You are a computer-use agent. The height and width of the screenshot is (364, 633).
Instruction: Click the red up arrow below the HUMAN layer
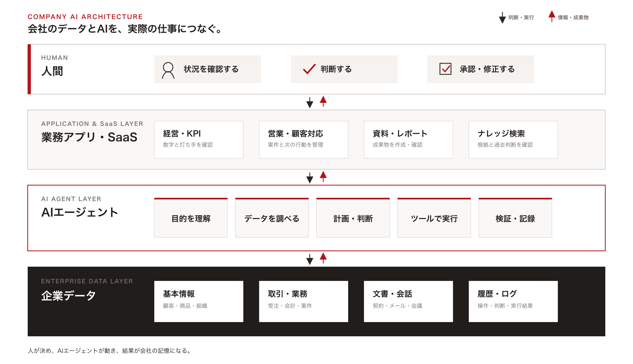pyautogui.click(x=323, y=101)
